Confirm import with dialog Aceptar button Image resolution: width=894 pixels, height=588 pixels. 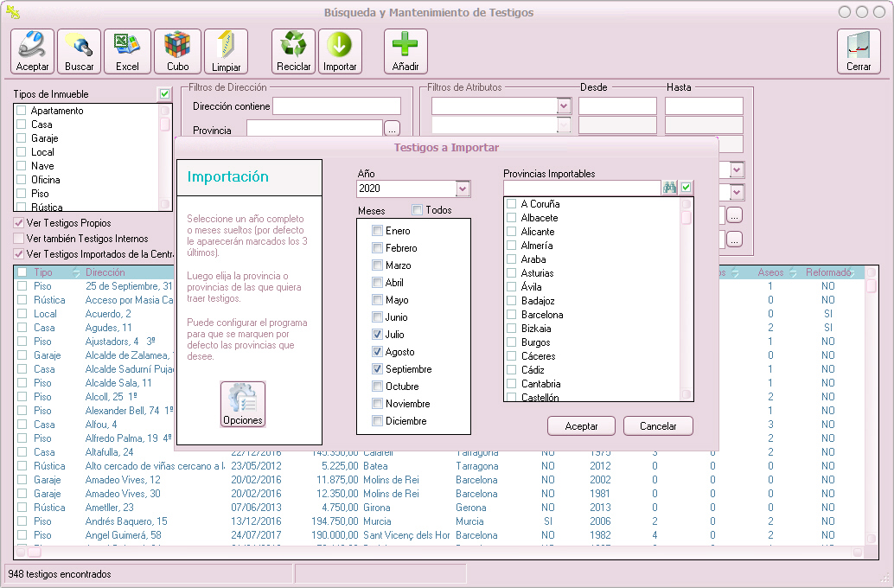pyautogui.click(x=581, y=426)
